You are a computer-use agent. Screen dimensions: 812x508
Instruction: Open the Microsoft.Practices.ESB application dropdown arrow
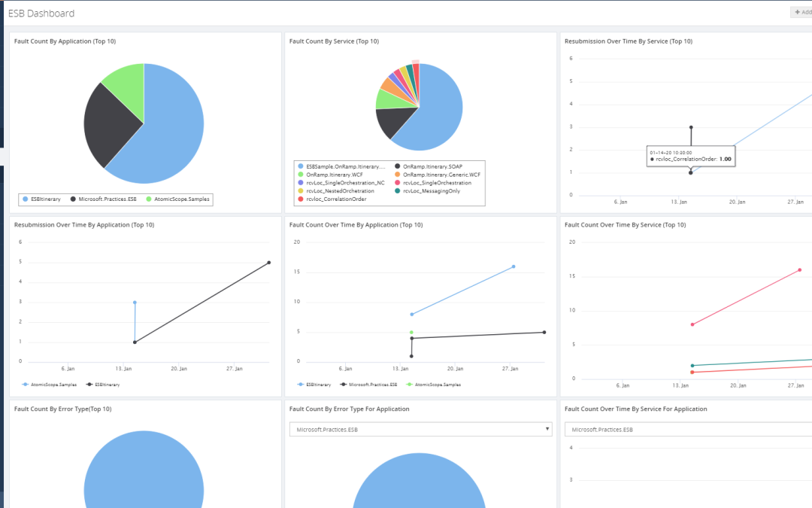pyautogui.click(x=547, y=429)
